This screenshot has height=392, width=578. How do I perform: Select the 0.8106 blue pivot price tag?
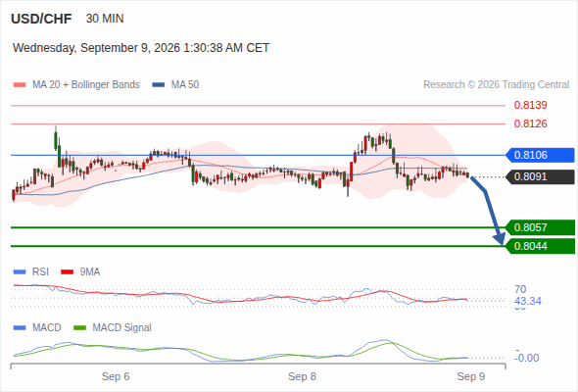point(540,155)
